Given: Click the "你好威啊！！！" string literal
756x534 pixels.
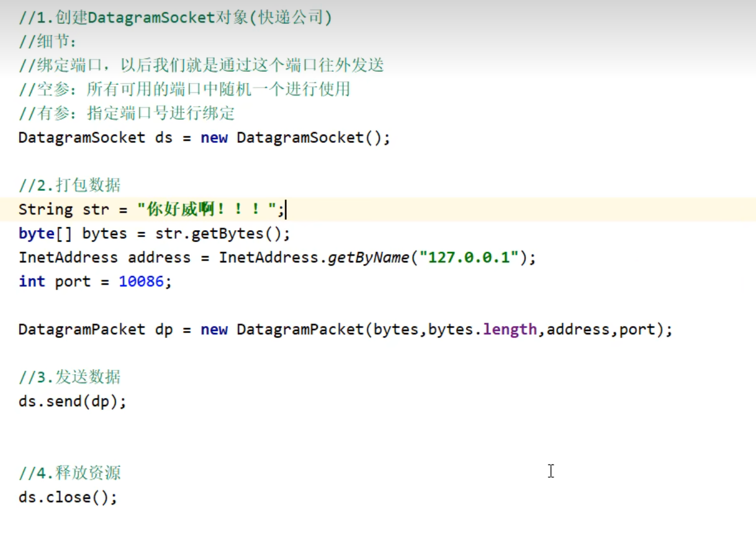Looking at the screenshot, I should [x=207, y=210].
